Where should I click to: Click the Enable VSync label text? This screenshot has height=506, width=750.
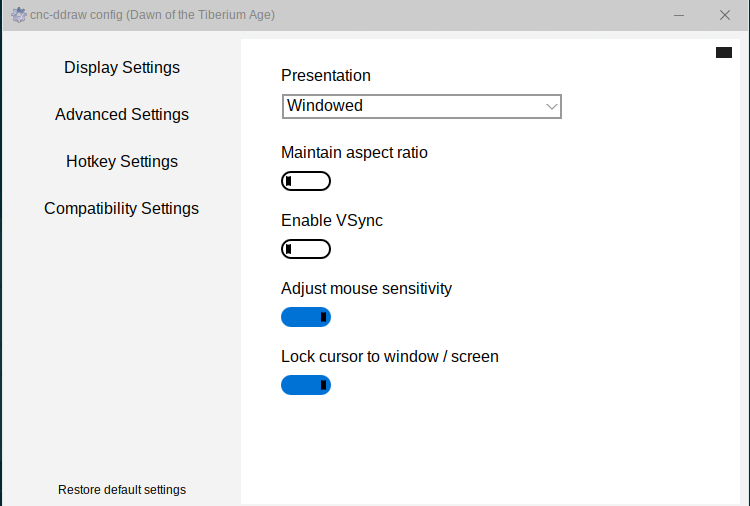pos(332,220)
